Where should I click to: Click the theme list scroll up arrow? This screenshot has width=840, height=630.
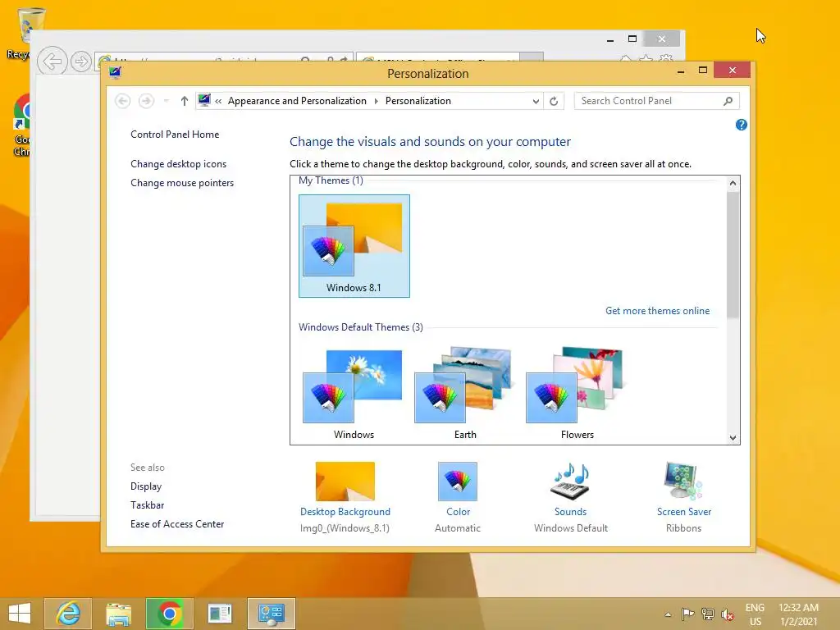[733, 183]
